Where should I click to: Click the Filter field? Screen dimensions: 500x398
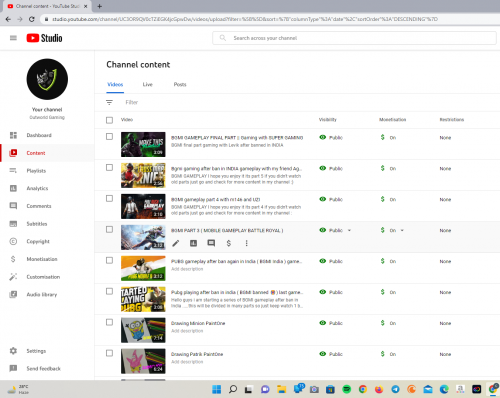(x=132, y=102)
